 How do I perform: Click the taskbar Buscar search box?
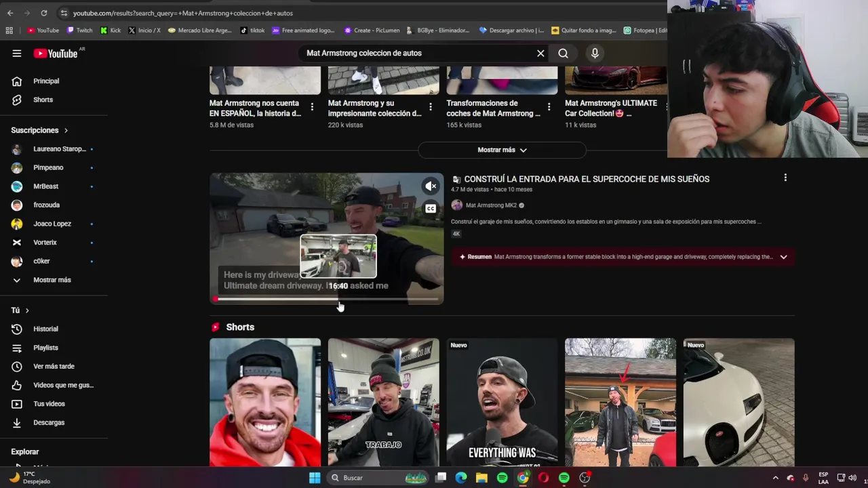pyautogui.click(x=378, y=478)
